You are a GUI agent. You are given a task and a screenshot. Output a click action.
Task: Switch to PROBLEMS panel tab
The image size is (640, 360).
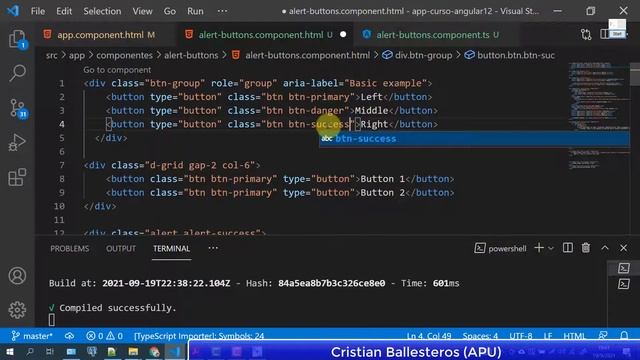70,249
